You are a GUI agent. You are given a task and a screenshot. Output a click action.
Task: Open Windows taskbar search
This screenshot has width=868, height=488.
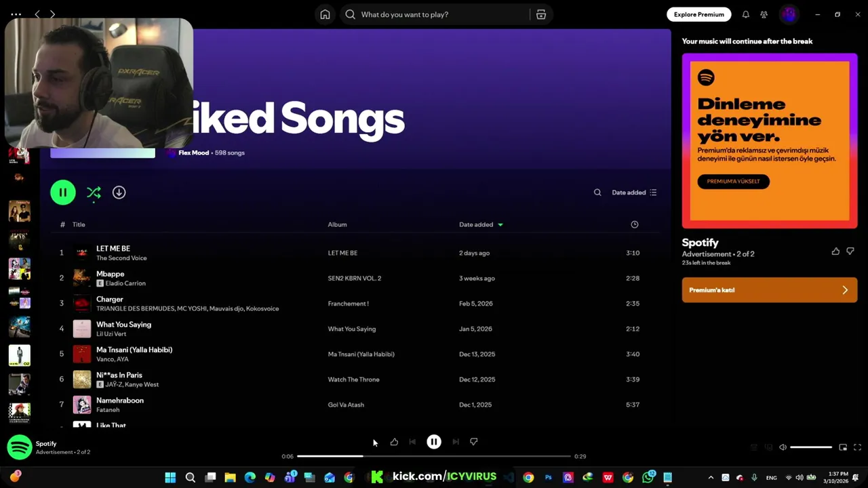click(x=191, y=478)
